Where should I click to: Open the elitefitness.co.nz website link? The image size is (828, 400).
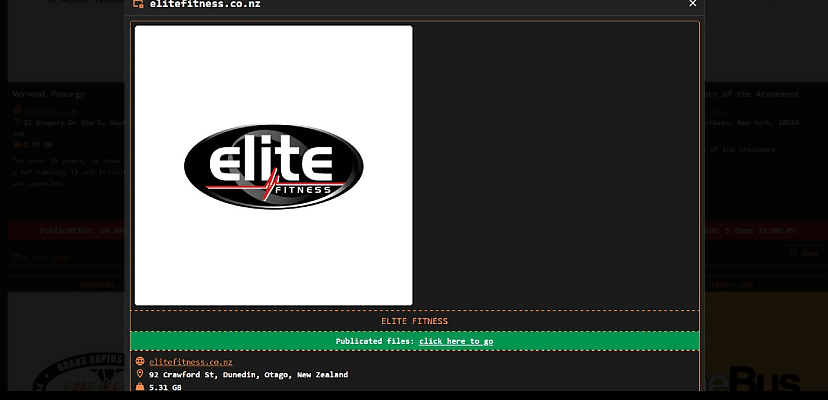pos(191,362)
